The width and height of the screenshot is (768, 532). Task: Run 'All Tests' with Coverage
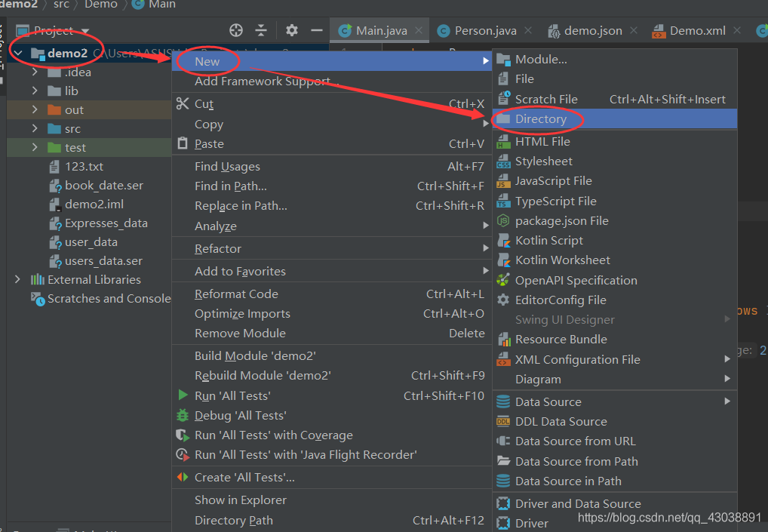(x=332, y=435)
